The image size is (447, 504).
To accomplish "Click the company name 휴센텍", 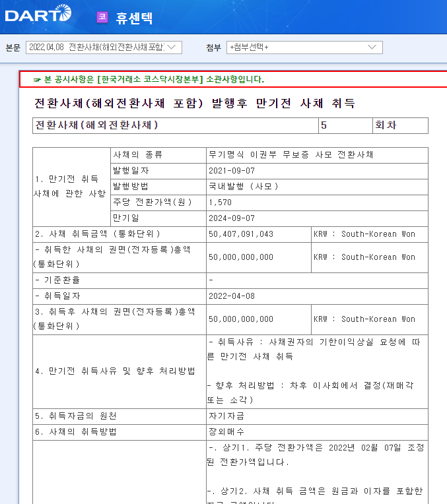I will pyautogui.click(x=134, y=18).
